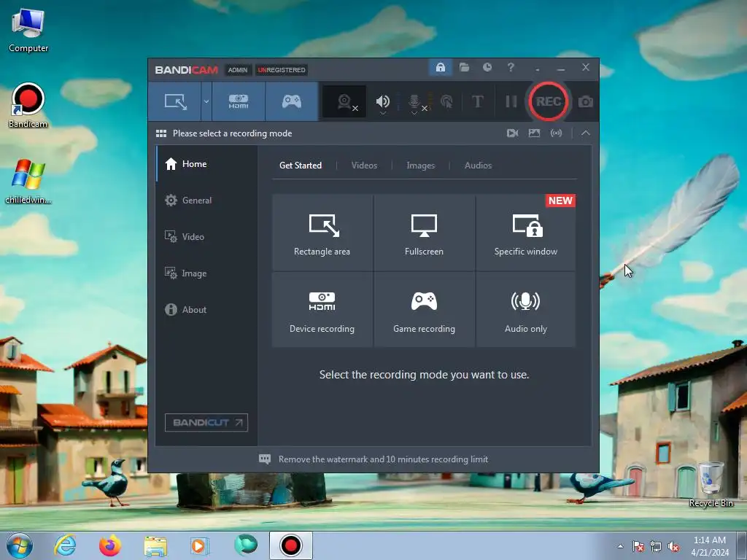The width and height of the screenshot is (747, 560).
Task: Open the output folder icon in title bar
Action: pyautogui.click(x=464, y=67)
